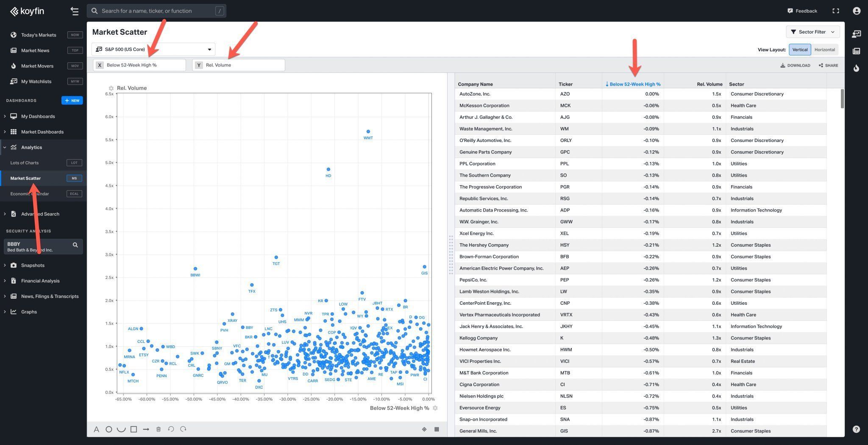The width and height of the screenshot is (868, 445).
Task: Click the DOWNLOAD button
Action: (x=795, y=65)
